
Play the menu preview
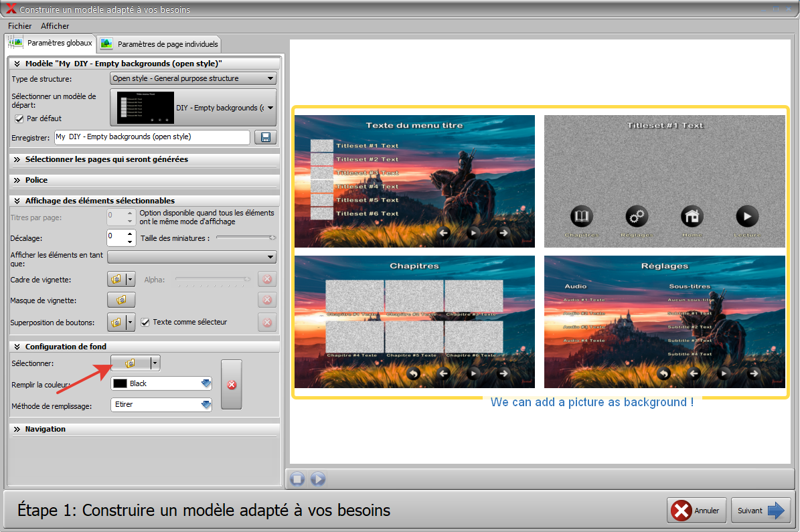317,479
